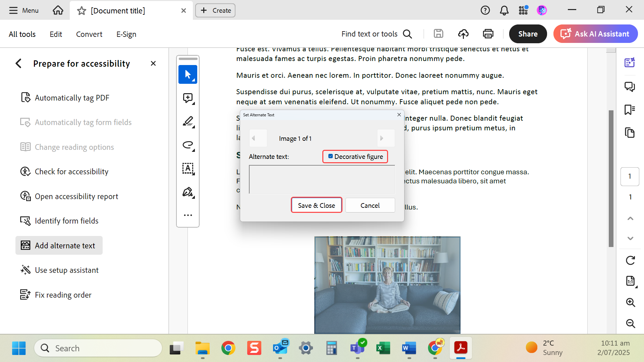
Task: Go to next image in dialog
Action: [386, 138]
